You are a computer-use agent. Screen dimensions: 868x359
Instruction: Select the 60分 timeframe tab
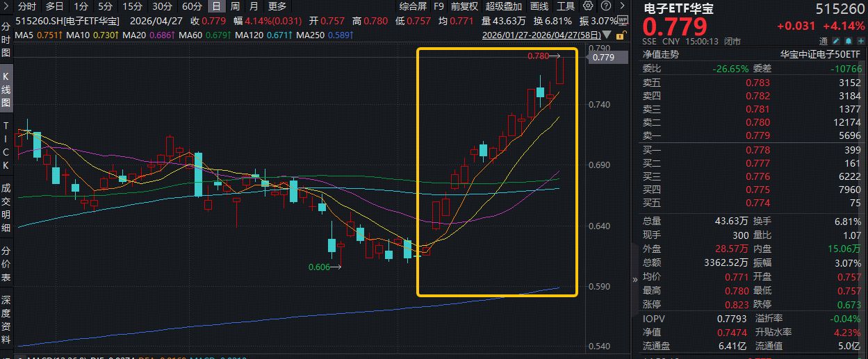coord(192,6)
